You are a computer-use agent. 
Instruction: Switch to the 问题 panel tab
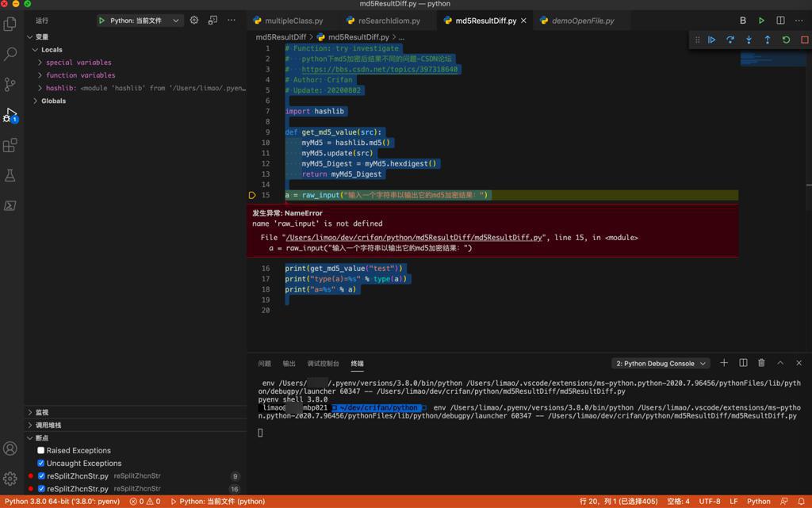[265, 364]
